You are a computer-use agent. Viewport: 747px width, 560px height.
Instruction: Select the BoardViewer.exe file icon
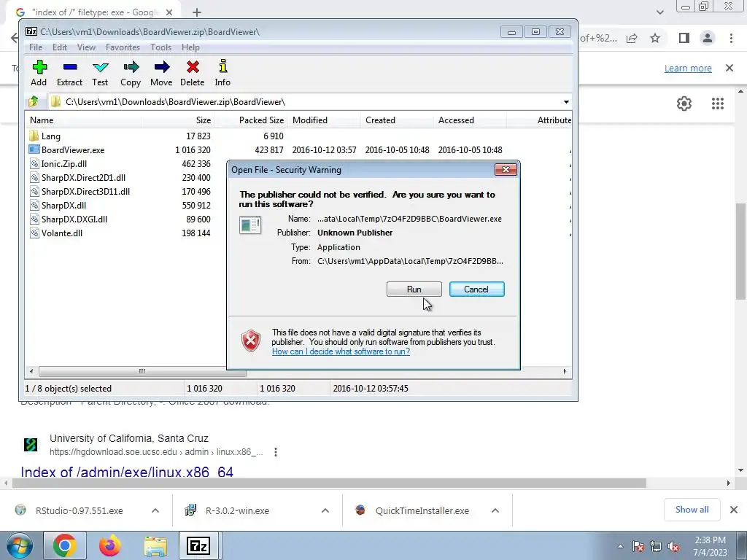pyautogui.click(x=34, y=149)
